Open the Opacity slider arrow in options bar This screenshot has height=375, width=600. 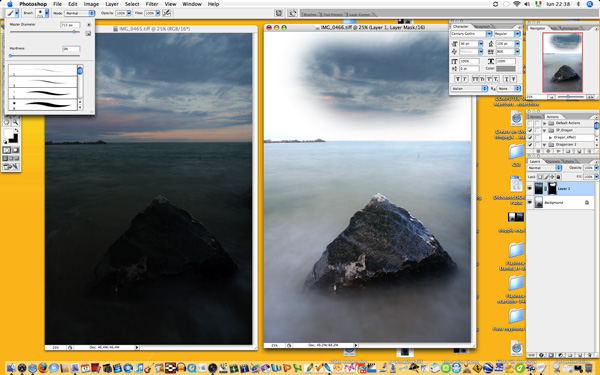(129, 13)
